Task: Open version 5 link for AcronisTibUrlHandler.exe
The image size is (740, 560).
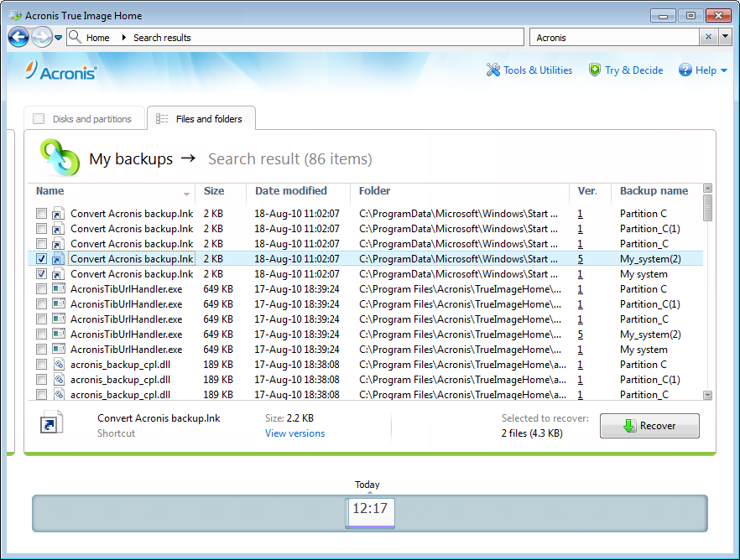Action: (x=580, y=334)
